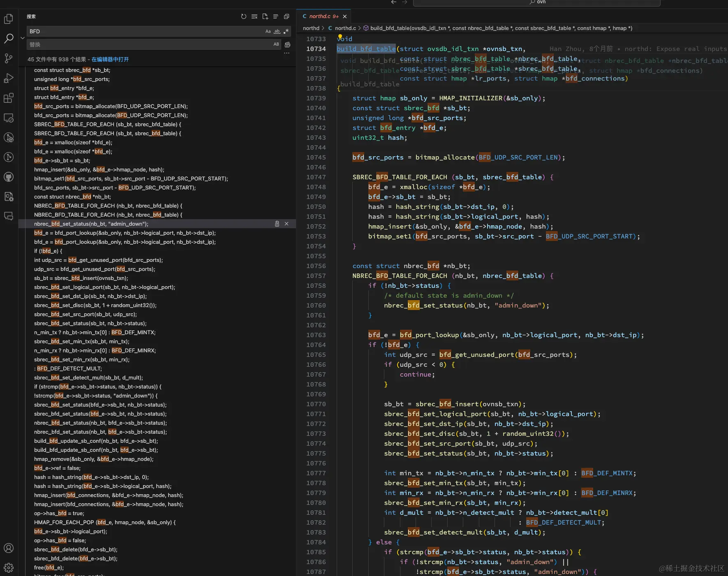
Task: Select result 'op->has_bfd = true;'
Action: click(59, 513)
